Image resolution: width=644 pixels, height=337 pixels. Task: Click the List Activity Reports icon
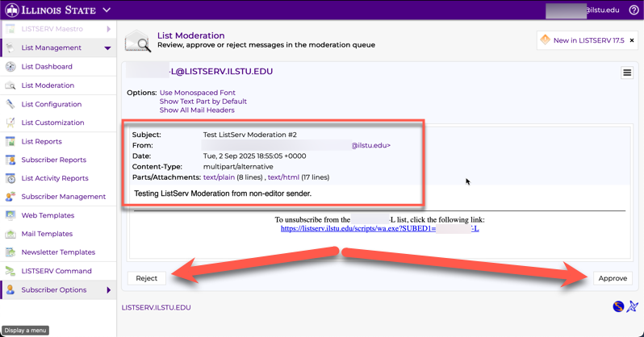coord(10,178)
